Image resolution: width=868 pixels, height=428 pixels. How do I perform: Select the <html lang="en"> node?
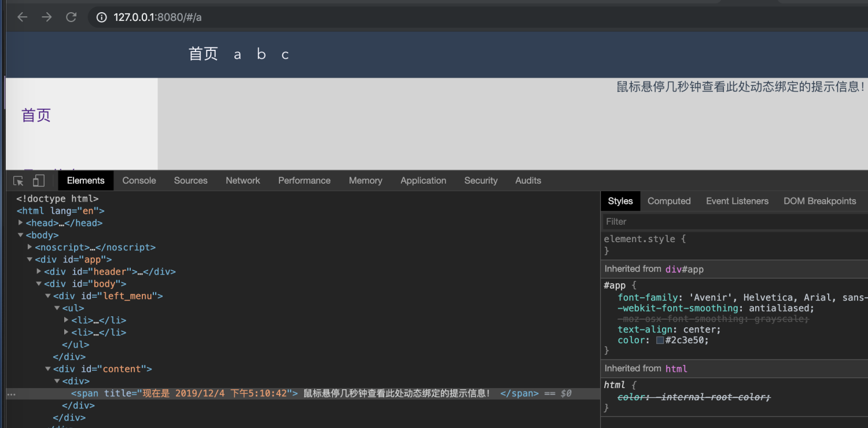(61, 211)
